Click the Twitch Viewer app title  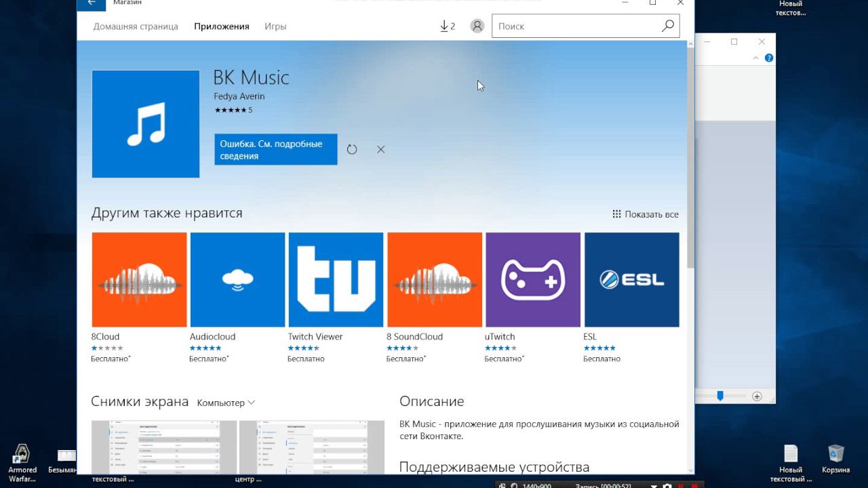315,337
